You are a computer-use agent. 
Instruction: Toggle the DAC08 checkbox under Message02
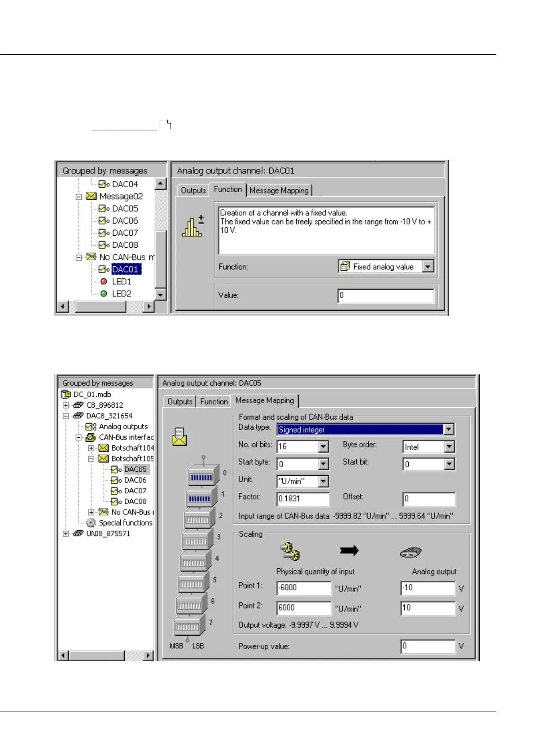pos(103,245)
